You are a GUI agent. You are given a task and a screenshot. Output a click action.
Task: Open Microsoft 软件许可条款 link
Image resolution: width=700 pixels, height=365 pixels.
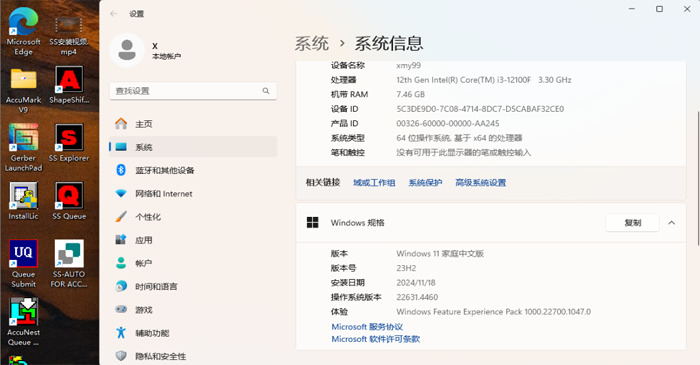click(375, 339)
